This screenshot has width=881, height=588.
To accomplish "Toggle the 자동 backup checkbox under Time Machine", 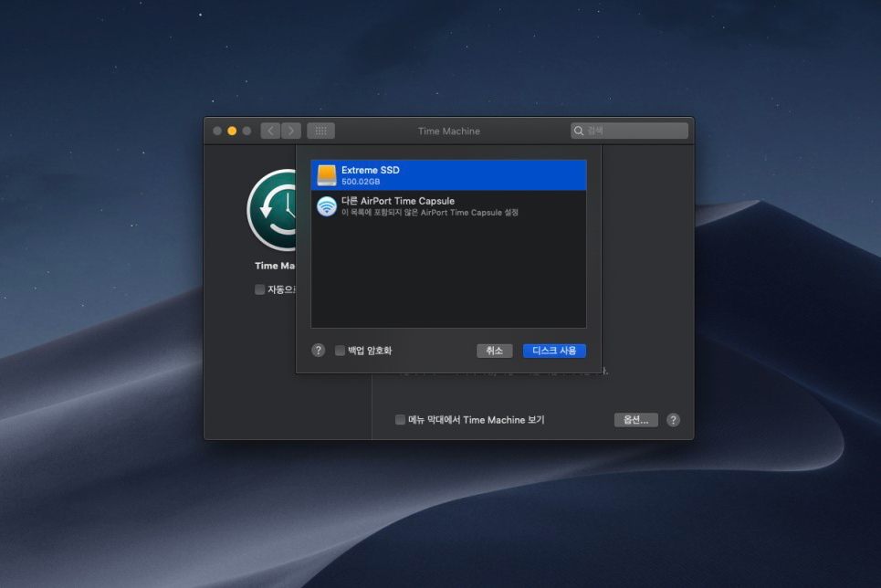I will point(260,289).
